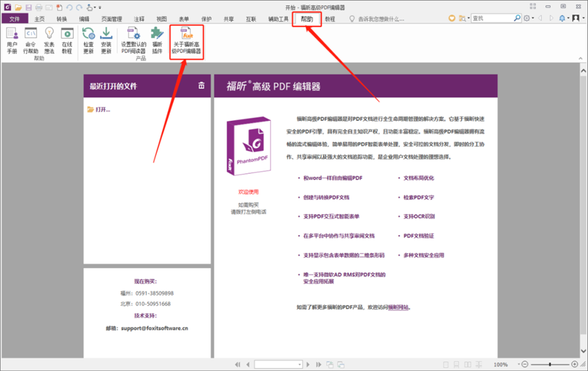Viewport: 588px width, 371px height.
Task: Expand the quick access toolbar customize arrow
Action: tap(100, 7)
